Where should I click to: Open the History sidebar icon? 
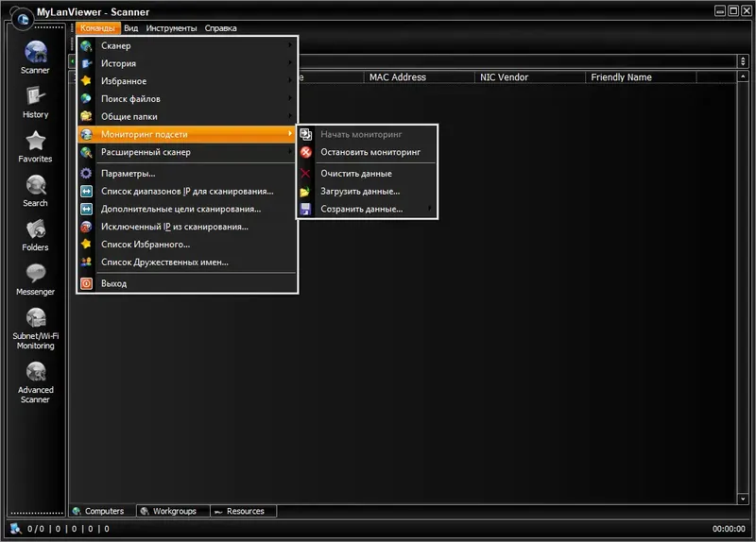36,97
